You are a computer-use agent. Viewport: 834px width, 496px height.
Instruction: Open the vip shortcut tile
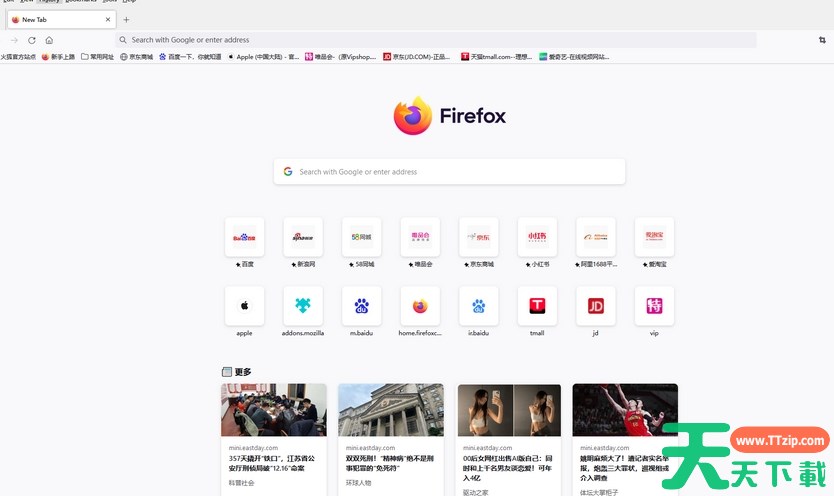tap(654, 306)
